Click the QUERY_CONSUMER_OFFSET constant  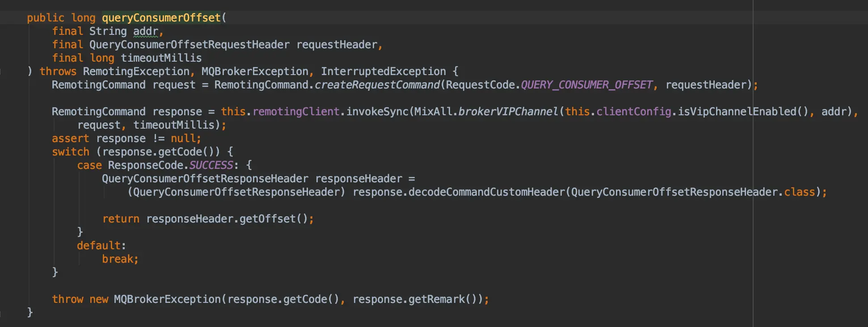[x=587, y=85]
